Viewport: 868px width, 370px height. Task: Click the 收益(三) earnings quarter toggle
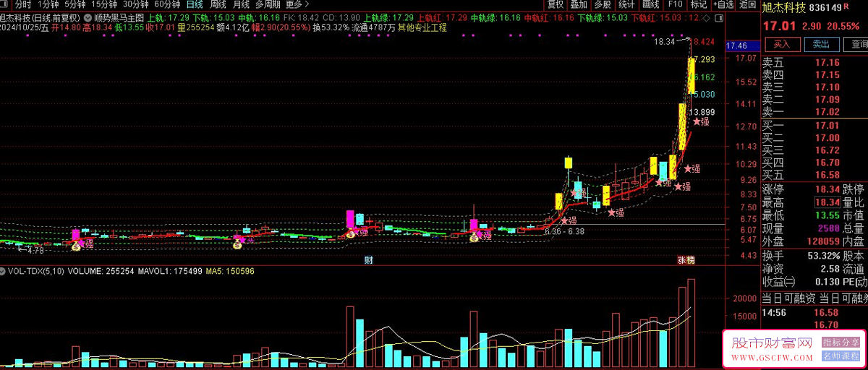pos(778,283)
